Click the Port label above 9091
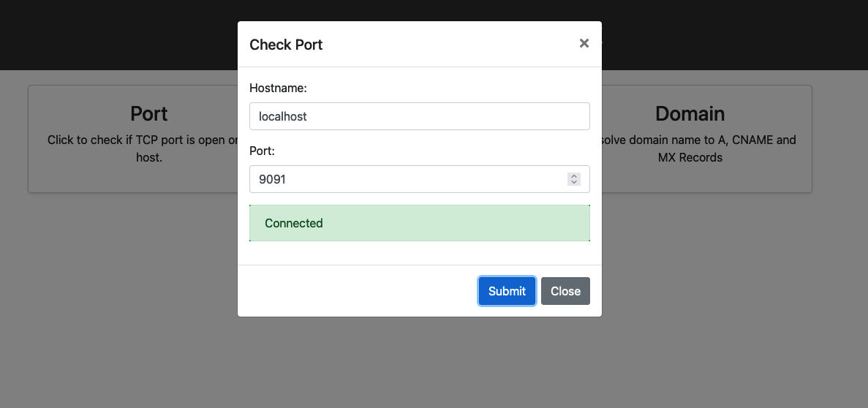 pyautogui.click(x=262, y=151)
